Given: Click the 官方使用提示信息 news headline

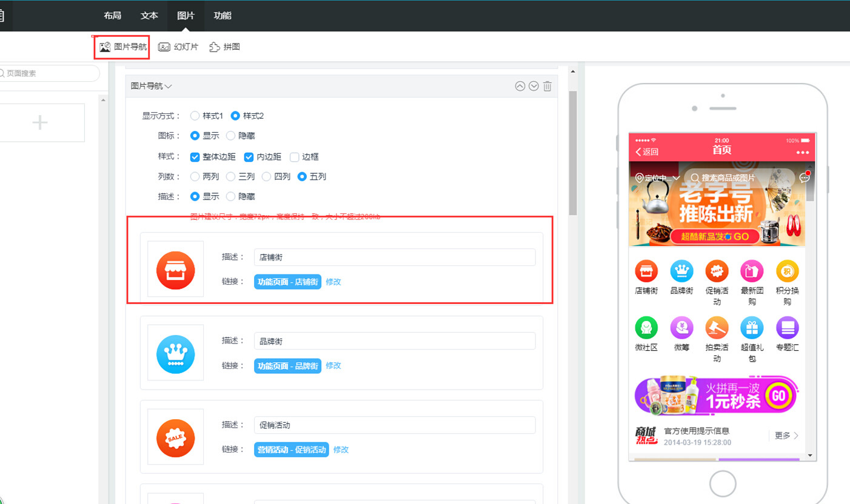Looking at the screenshot, I should 697,431.
